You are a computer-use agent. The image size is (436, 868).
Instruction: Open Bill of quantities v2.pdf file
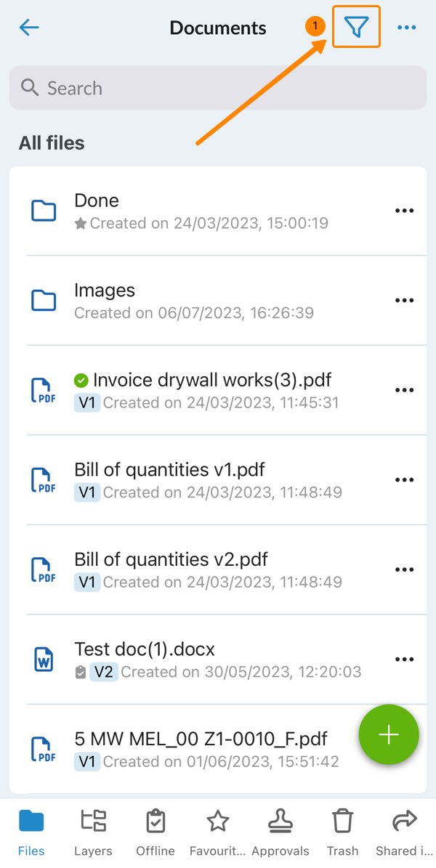171,560
